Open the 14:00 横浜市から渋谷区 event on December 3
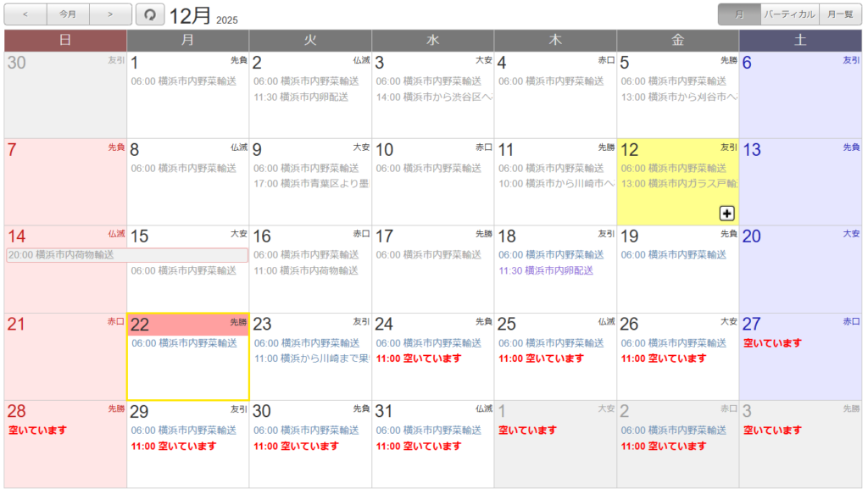868x489 pixels. [x=433, y=97]
